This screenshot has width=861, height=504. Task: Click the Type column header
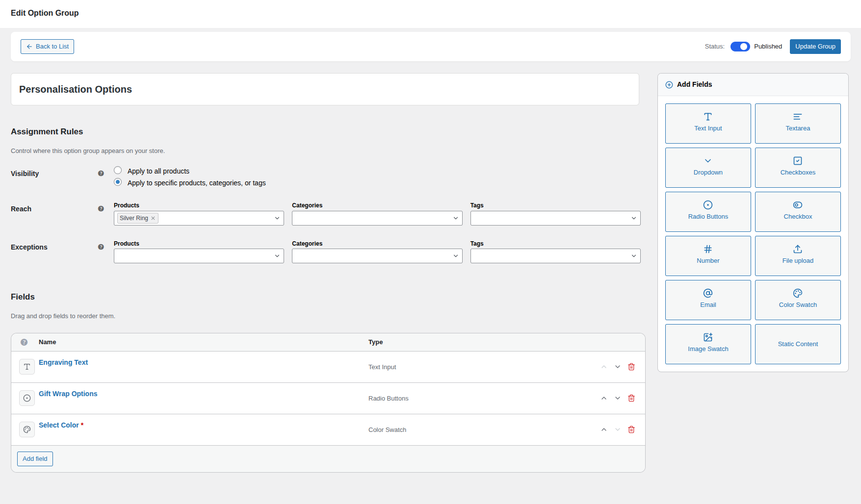[x=375, y=342]
